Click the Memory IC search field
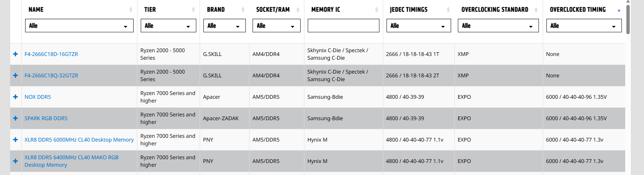This screenshot has width=644, height=175. click(343, 26)
